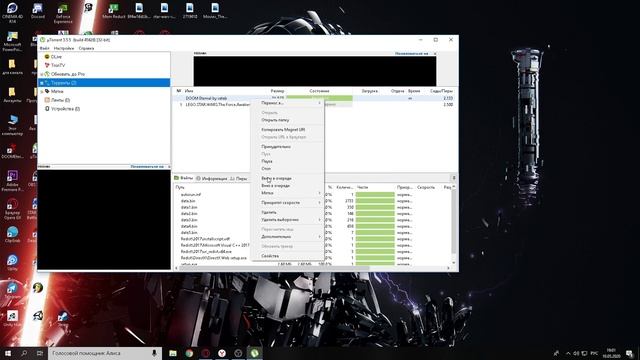Open Windows Start menu

coord(7,353)
